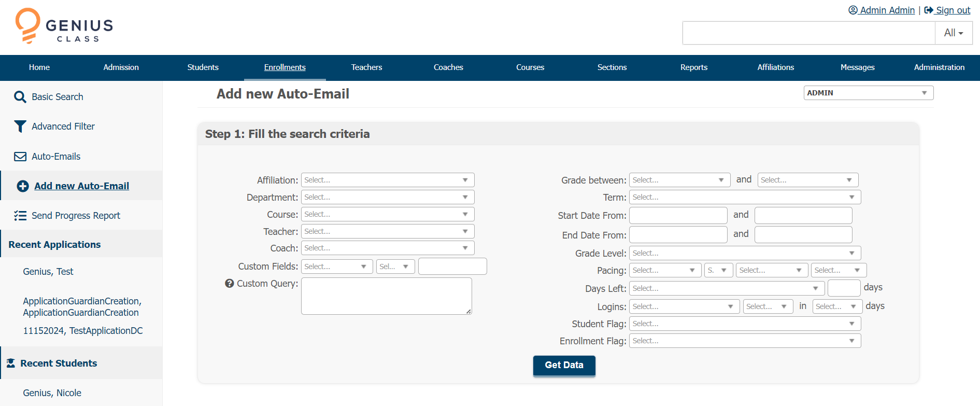Click the Genius Class logo
980x406 pixels.
tap(64, 26)
